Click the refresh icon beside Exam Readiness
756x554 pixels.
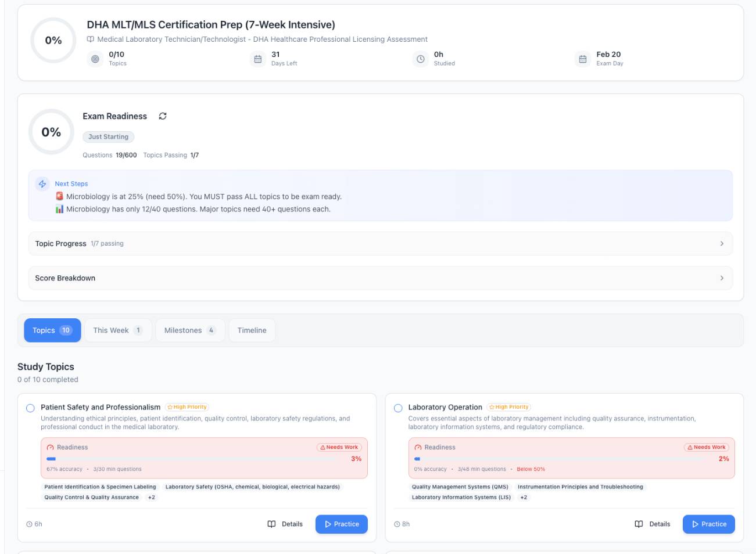[x=163, y=116]
